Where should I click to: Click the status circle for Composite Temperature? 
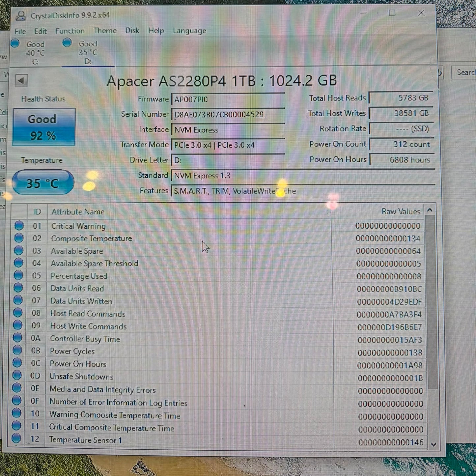[x=19, y=238]
